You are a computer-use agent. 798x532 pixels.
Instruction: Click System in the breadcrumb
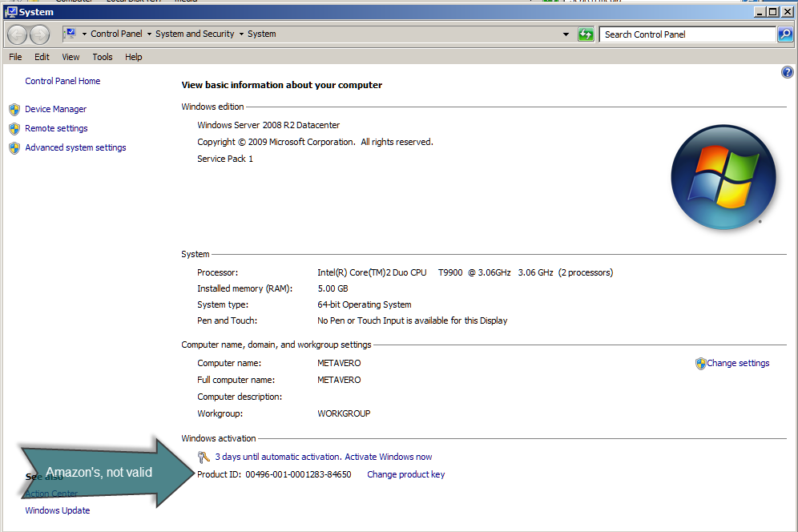[261, 34]
